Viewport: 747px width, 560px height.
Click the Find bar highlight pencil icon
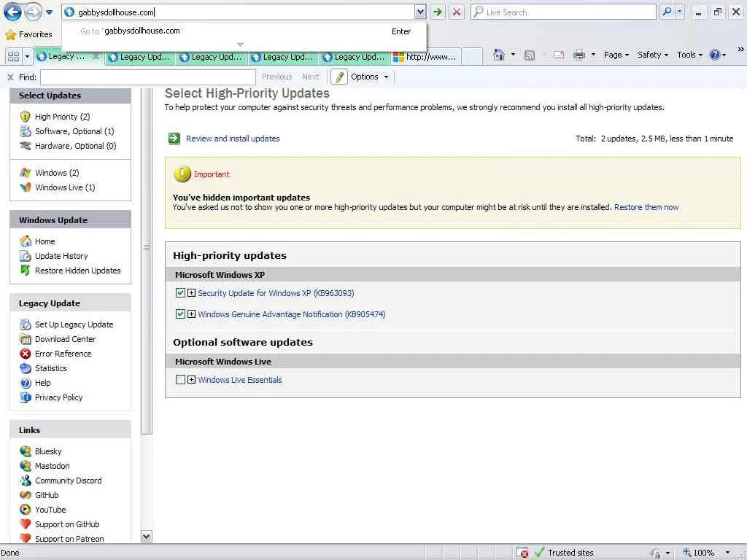(x=338, y=77)
